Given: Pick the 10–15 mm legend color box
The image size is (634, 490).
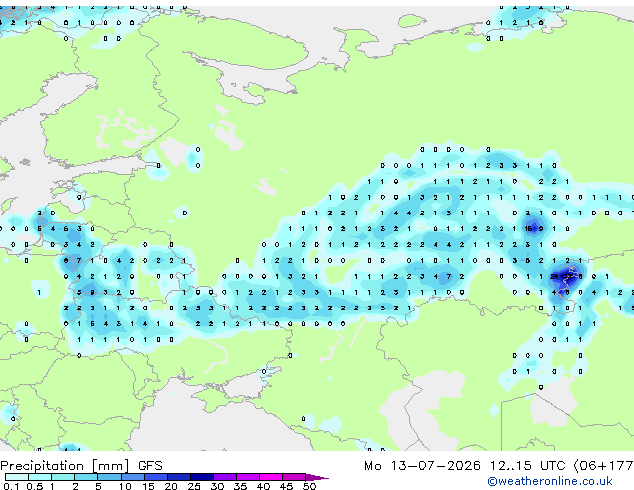Looking at the screenshot, I should click(x=132, y=477).
